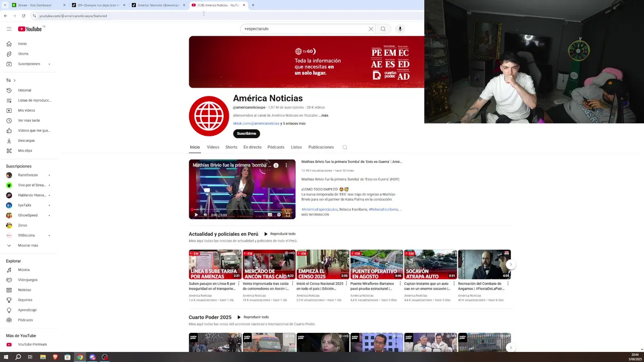644x362 pixels.
Task: Open three-dot menu on featured video player
Action: click(287, 165)
